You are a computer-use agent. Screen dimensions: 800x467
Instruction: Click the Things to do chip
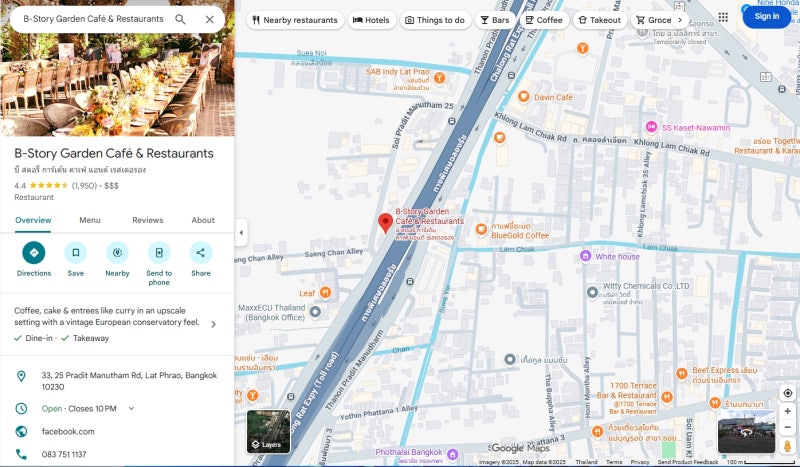click(x=435, y=20)
